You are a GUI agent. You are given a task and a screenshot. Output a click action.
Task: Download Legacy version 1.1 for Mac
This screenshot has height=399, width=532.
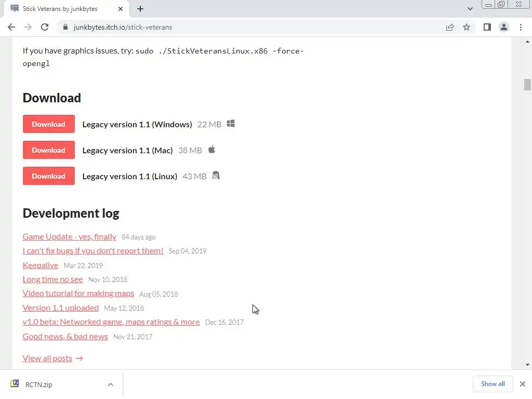pyautogui.click(x=48, y=150)
